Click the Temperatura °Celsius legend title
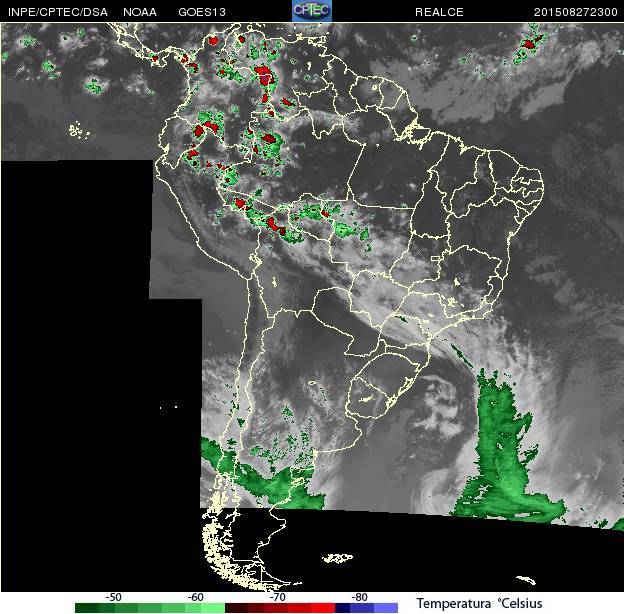Screen dimensions: 624x614 click(x=480, y=603)
